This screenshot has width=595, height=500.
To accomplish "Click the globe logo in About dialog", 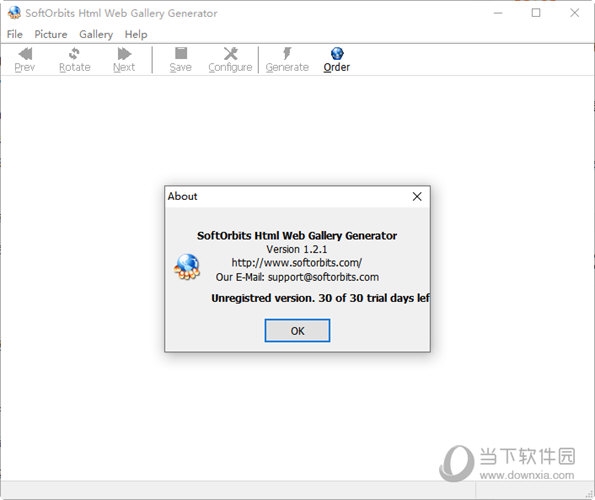I will [187, 267].
